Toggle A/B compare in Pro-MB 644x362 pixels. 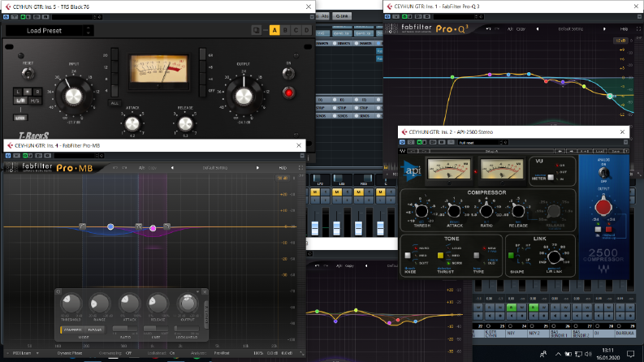(x=141, y=168)
